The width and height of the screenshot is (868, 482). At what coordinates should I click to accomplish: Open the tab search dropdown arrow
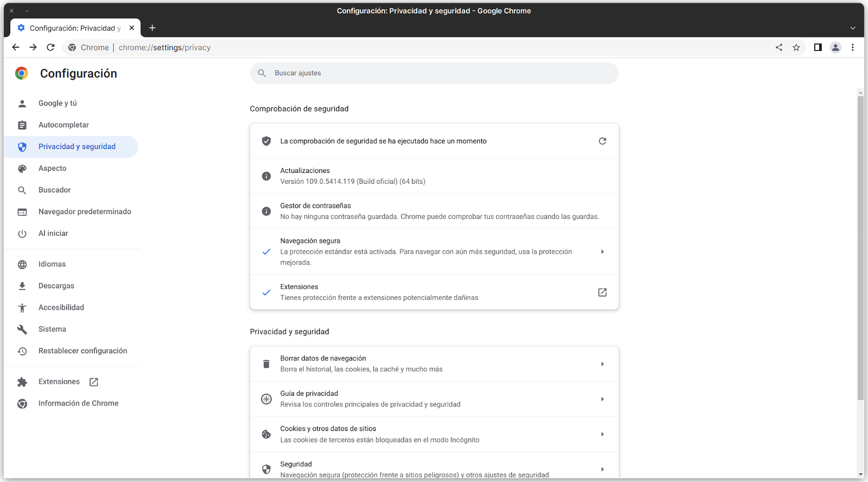tap(853, 28)
